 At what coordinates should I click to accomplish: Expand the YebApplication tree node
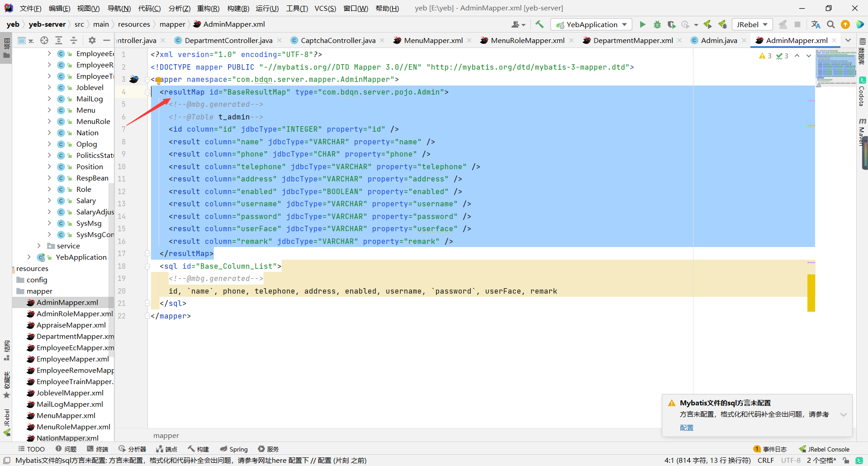click(x=29, y=257)
